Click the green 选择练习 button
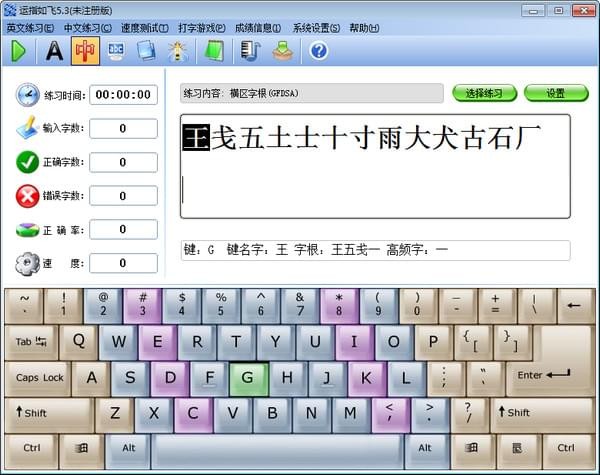Viewport: 600px width, 475px height. click(x=484, y=93)
